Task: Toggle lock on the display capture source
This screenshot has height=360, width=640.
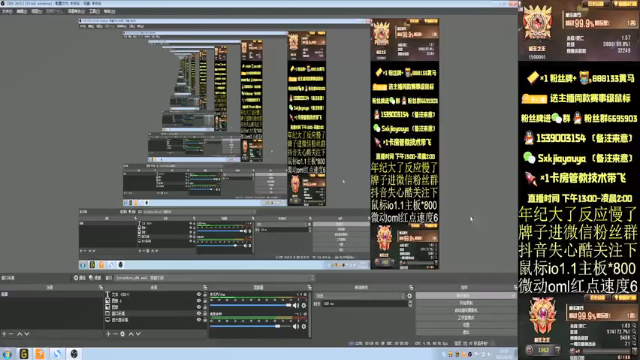Action: coord(205,320)
